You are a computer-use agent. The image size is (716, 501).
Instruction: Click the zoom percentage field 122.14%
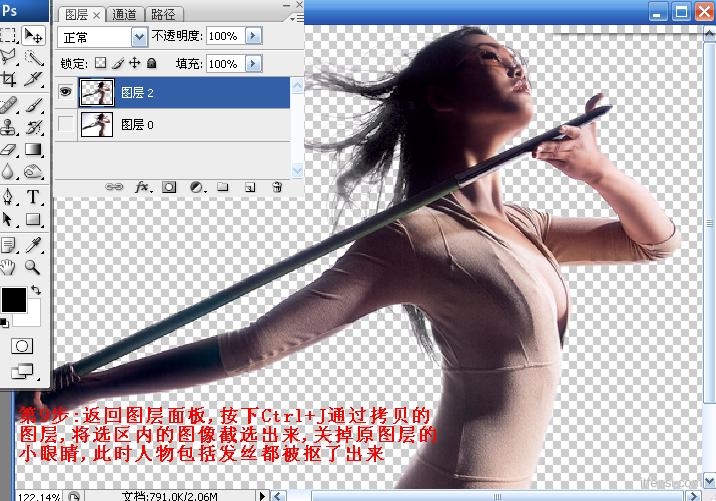pos(39,496)
